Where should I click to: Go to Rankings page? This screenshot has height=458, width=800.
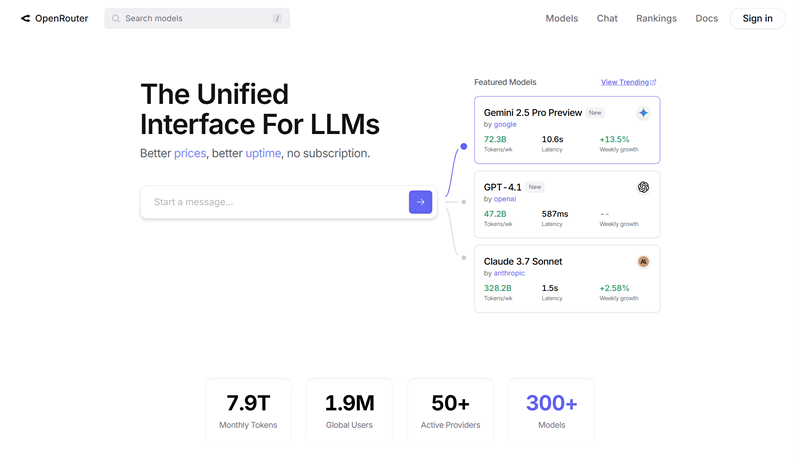(x=656, y=18)
